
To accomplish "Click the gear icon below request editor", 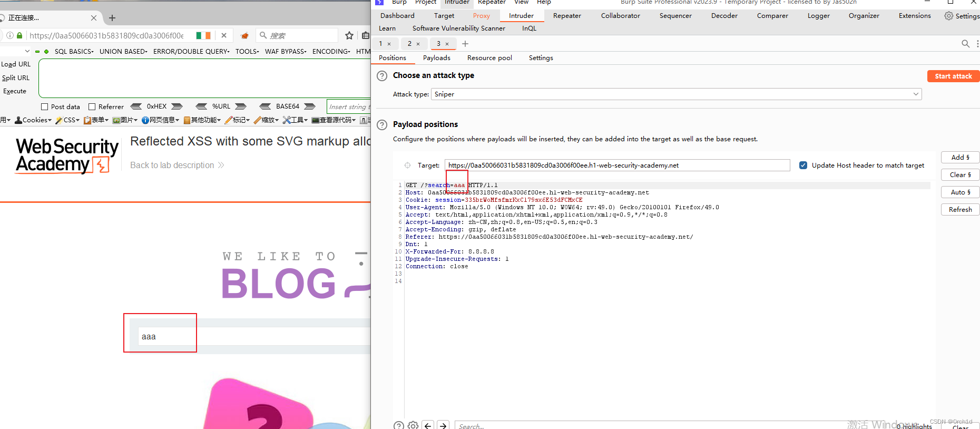I will pos(413,425).
